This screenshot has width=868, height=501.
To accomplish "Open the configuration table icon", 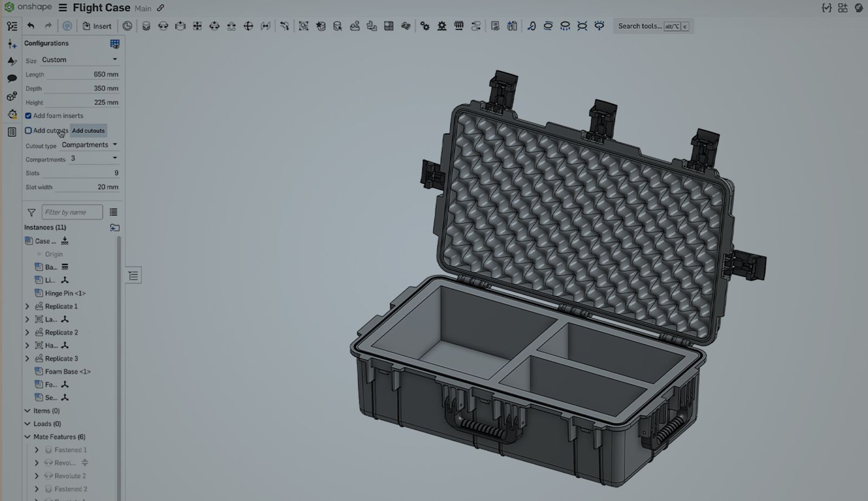I will point(114,43).
